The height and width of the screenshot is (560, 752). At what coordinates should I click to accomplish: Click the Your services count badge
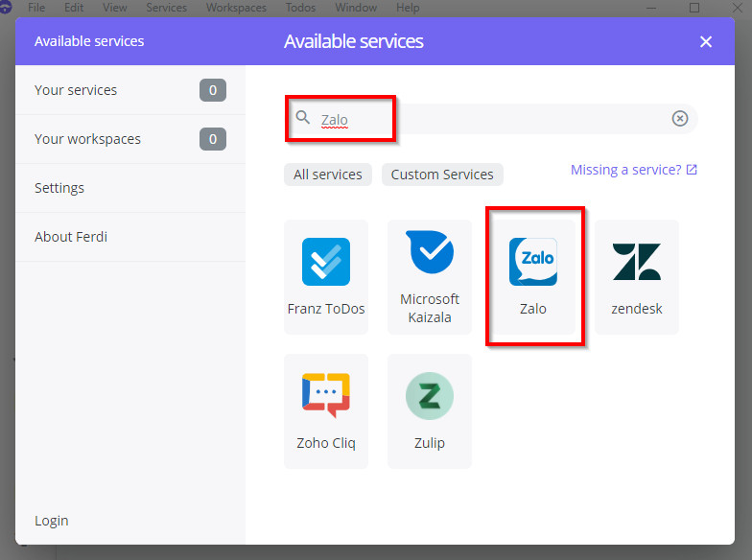click(213, 90)
